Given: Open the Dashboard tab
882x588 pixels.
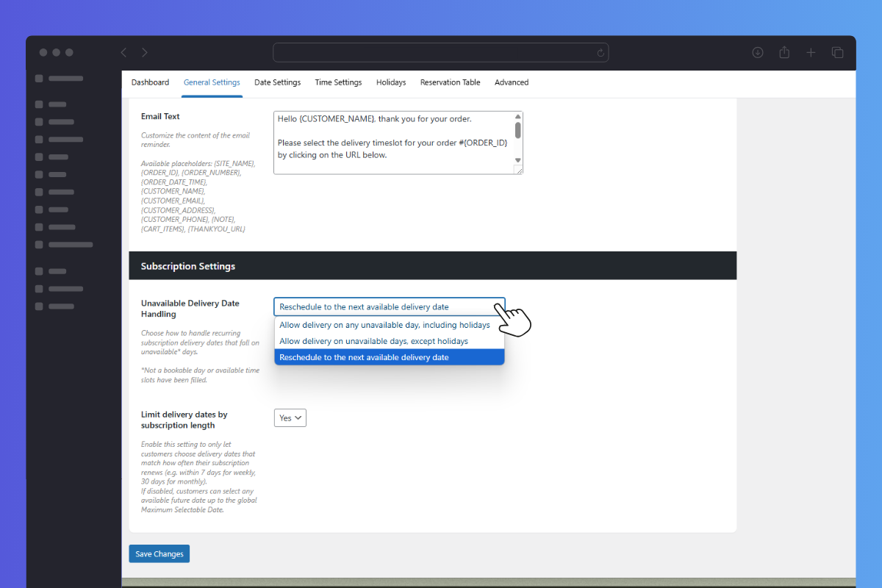Looking at the screenshot, I should 150,82.
